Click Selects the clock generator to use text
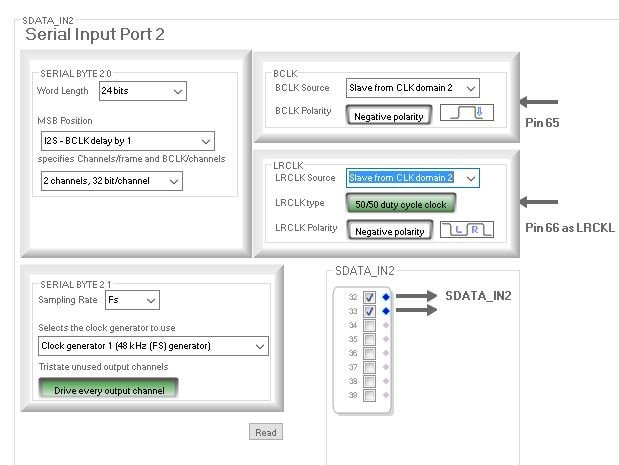Viewport: 619px width, 465px height. click(107, 328)
